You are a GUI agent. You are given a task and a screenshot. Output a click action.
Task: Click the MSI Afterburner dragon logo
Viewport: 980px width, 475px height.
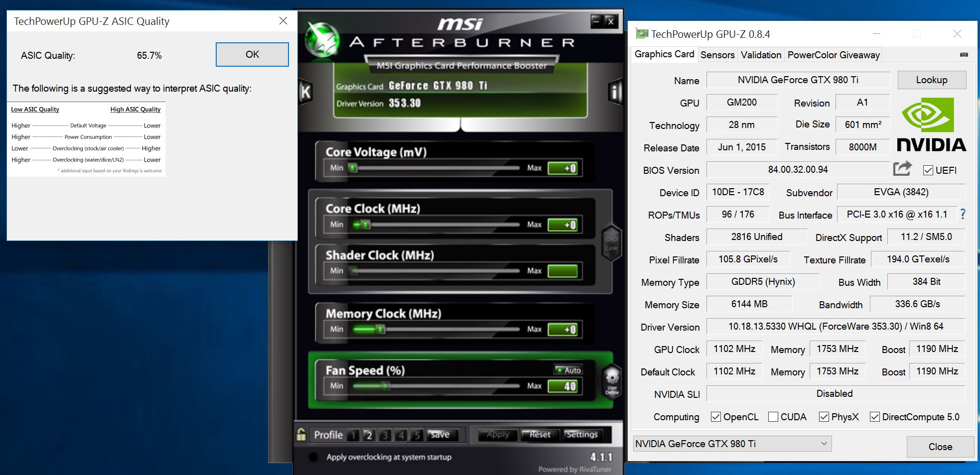click(321, 39)
